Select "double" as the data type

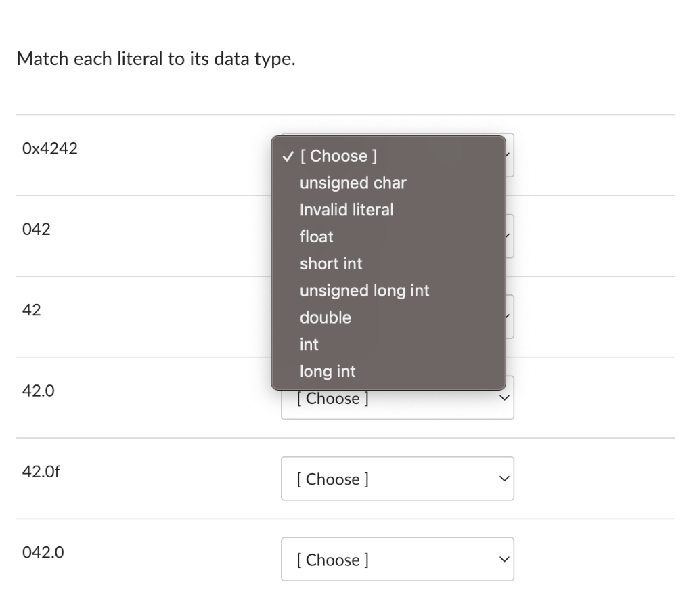pos(325,317)
